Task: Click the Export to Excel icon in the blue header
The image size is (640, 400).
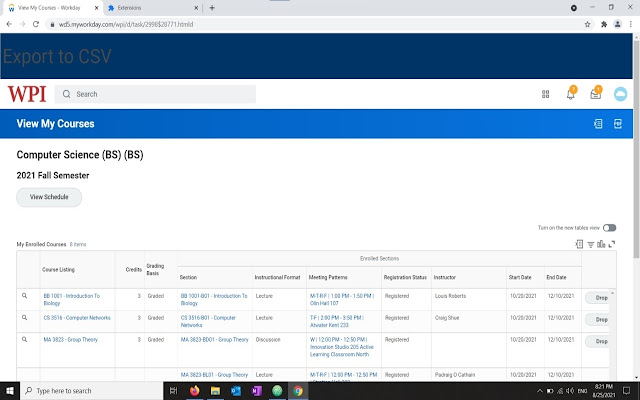Action: [598, 124]
